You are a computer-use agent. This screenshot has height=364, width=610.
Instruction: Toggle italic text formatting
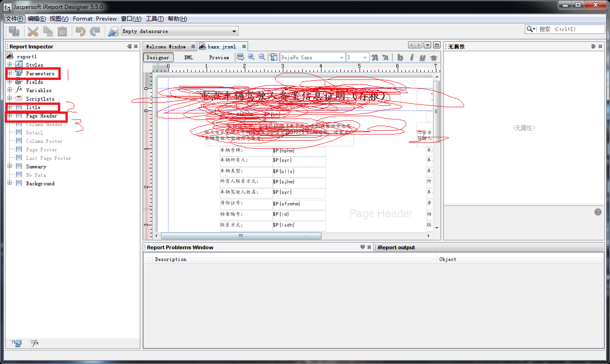click(411, 57)
